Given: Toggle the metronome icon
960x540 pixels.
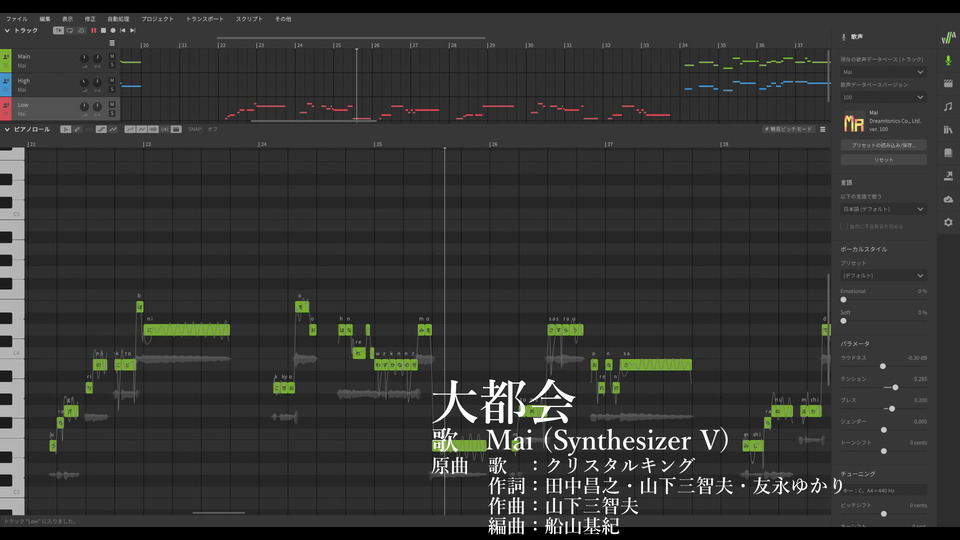Looking at the screenshot, I should click(x=81, y=31).
